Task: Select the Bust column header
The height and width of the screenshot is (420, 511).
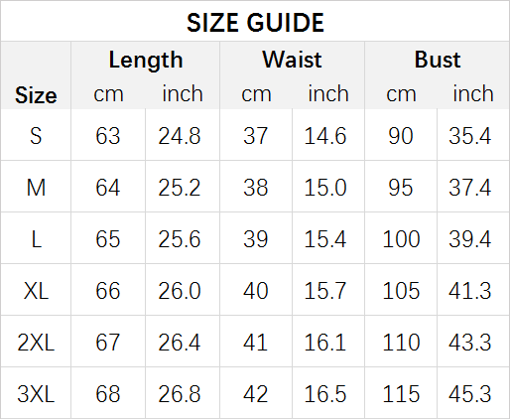Action: [438, 60]
